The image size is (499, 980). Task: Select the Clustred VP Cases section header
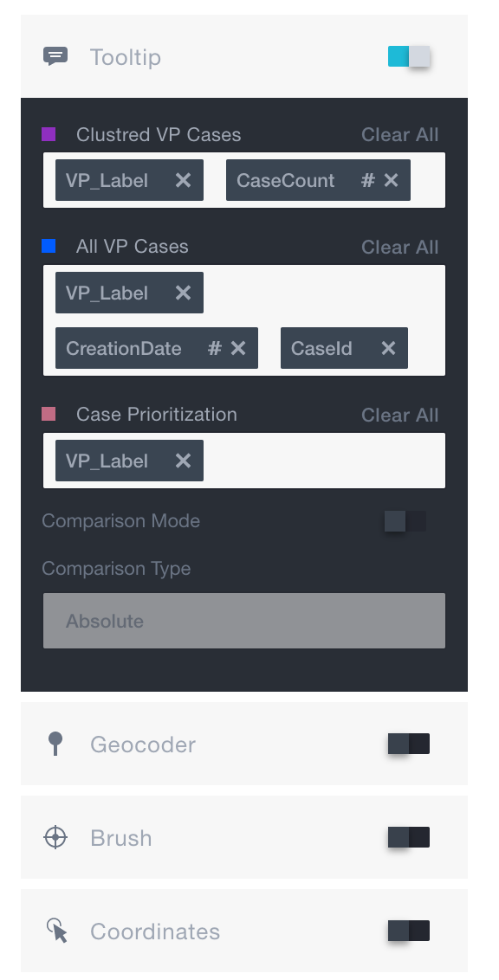[x=157, y=135]
